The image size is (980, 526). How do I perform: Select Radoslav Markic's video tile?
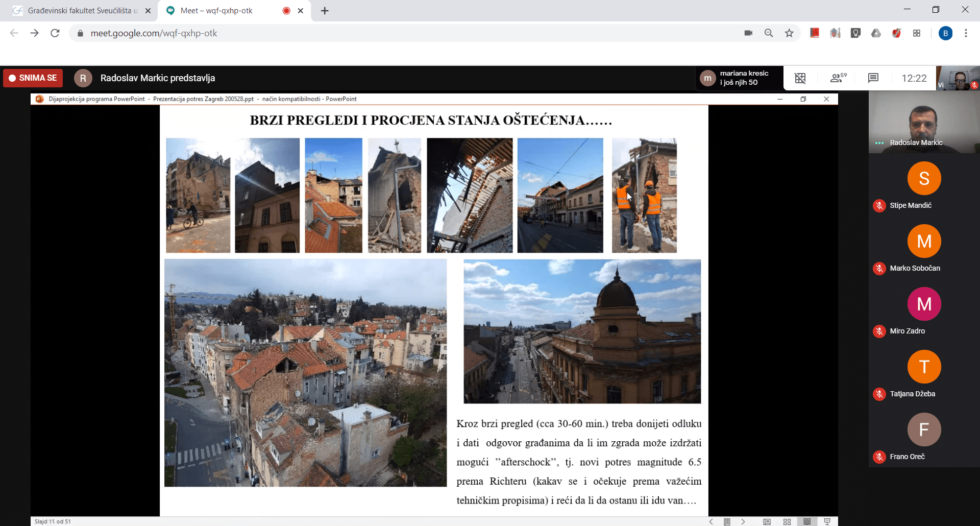[x=924, y=122]
